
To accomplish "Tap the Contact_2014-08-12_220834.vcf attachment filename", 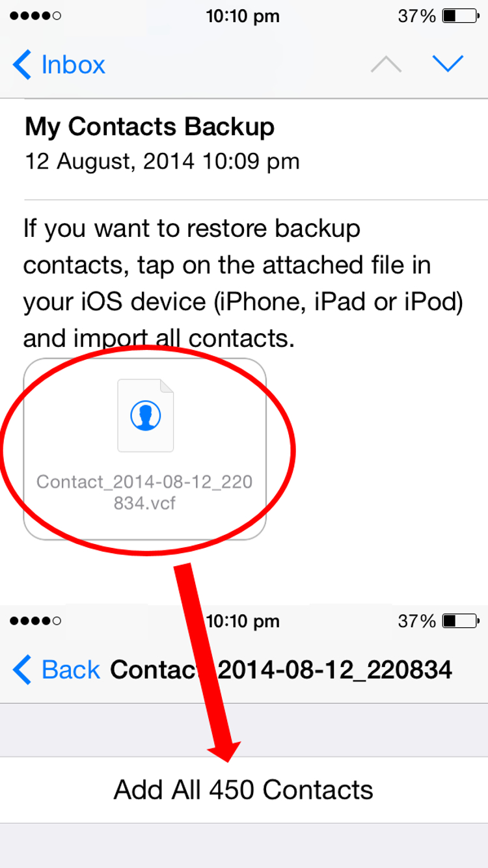I will pos(144,492).
